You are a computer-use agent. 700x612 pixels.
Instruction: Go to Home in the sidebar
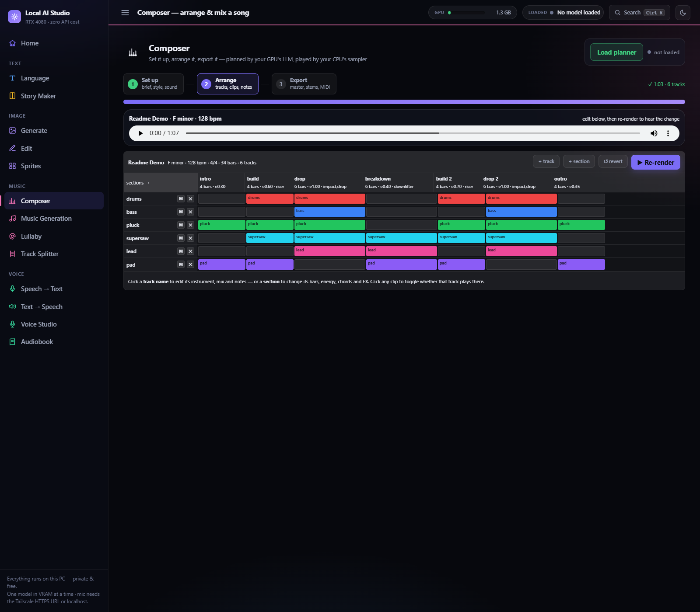click(54, 43)
